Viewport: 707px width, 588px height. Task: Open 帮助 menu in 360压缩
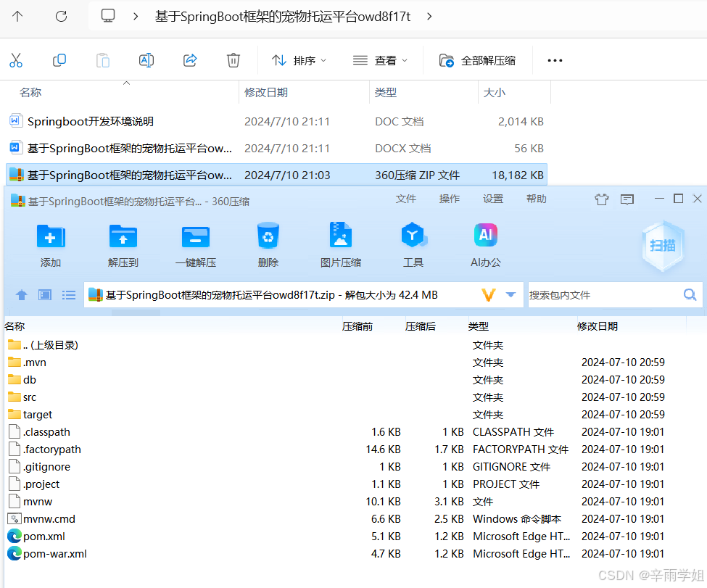point(537,199)
